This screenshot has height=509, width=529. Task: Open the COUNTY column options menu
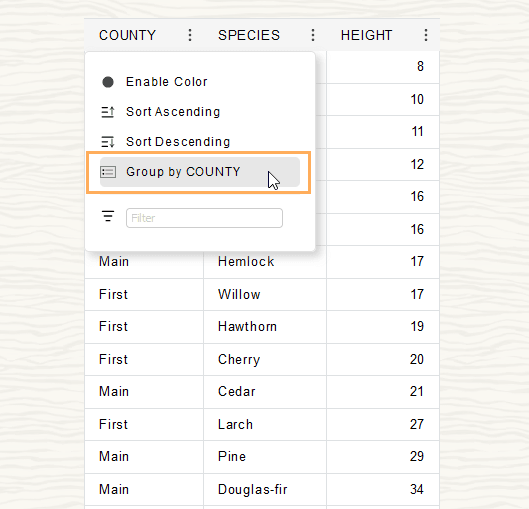(x=190, y=35)
